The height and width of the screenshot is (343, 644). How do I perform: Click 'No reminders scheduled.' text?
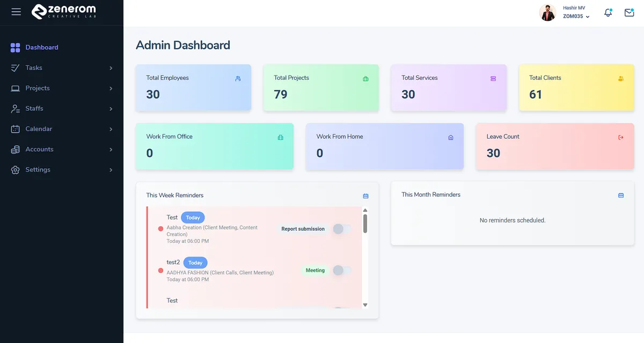[x=513, y=220]
